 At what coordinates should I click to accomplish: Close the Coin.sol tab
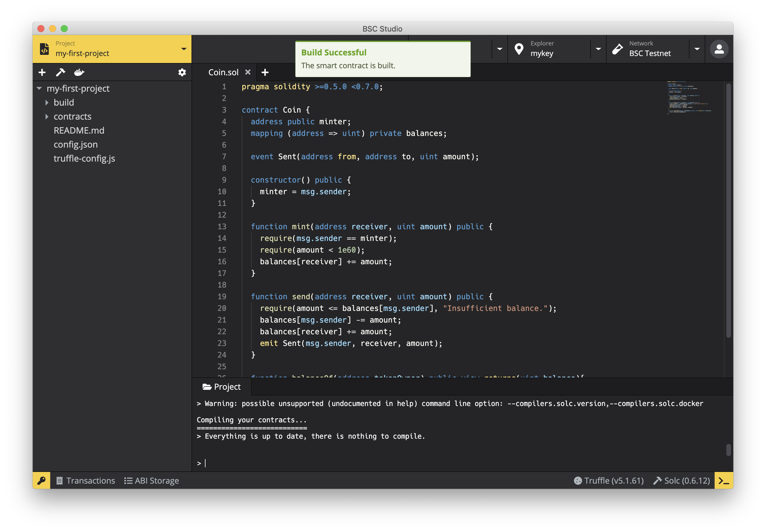pos(248,72)
